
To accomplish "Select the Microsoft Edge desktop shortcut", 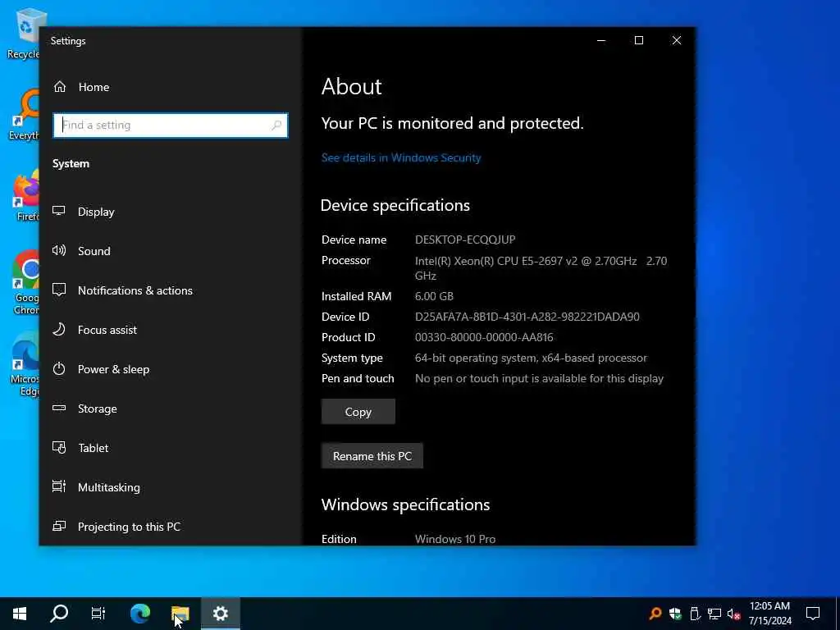I will point(25,364).
